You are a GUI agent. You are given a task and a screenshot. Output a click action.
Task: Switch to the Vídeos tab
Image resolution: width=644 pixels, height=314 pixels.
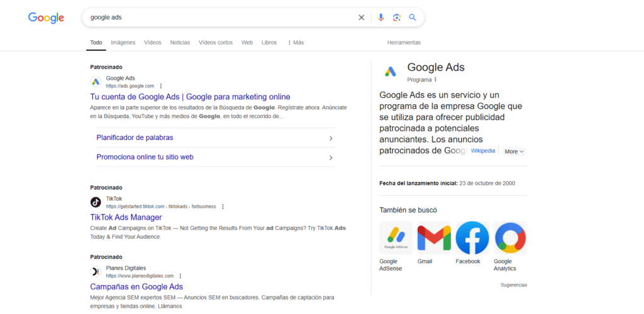tap(153, 43)
